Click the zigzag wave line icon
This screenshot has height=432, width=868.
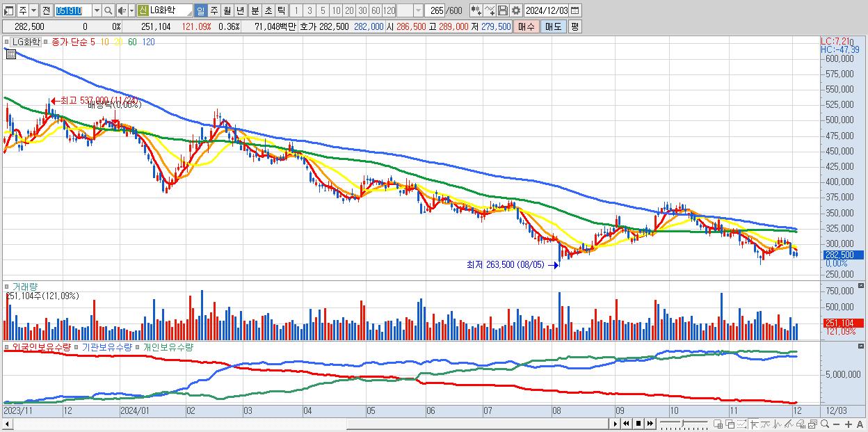coord(778,424)
